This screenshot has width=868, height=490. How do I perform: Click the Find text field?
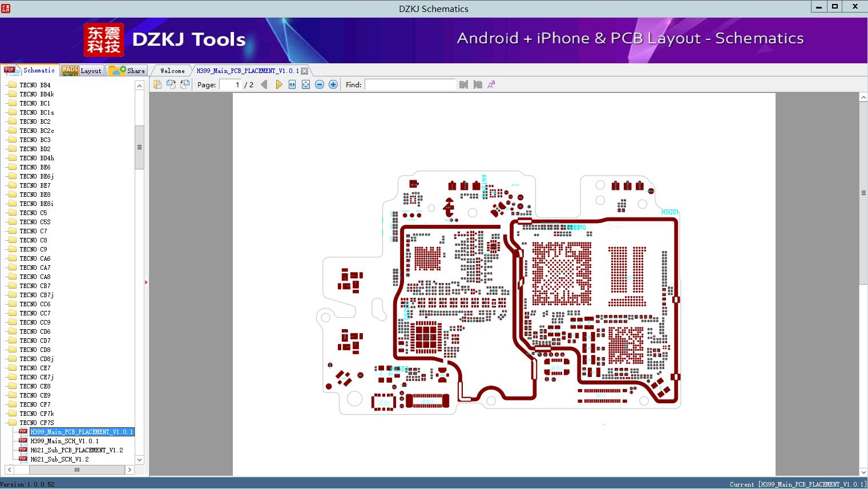410,84
